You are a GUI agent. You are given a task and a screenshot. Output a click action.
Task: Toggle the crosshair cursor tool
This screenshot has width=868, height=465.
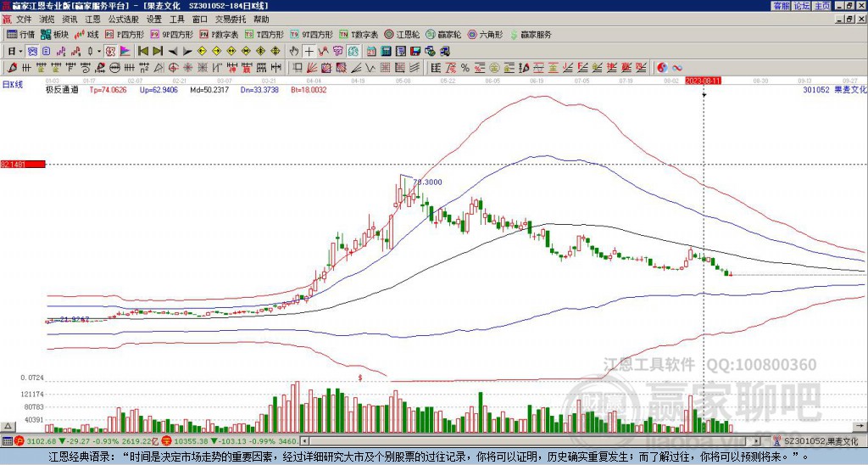coord(309,51)
